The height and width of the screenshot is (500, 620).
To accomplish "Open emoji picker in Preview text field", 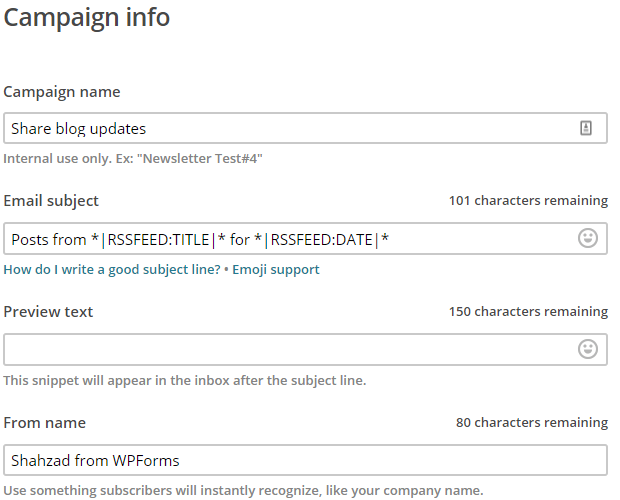I will [x=588, y=349].
